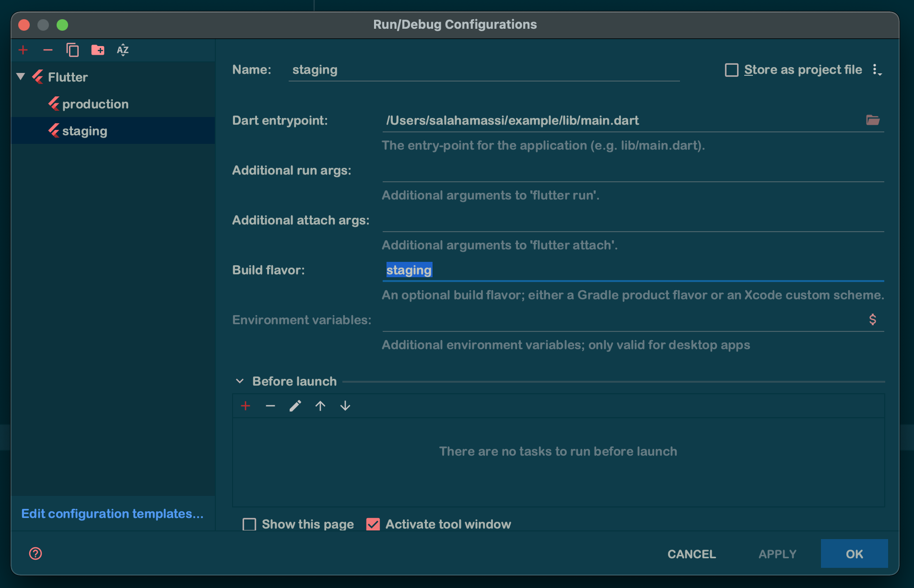Click the Additional attach args field
Viewport: 914px width, 588px height.
633,221
